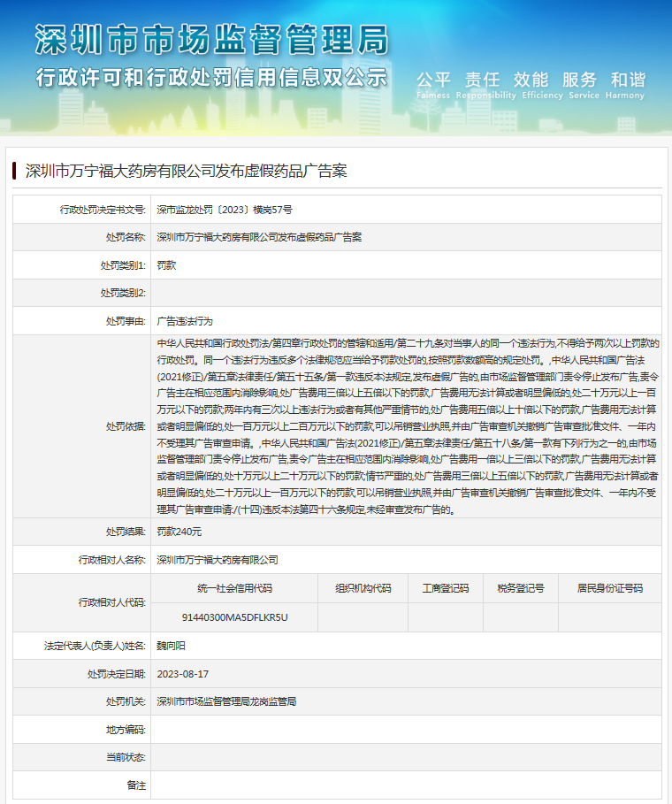
Task: Click the 行政许可和行政处罚信用信息双公示 subtitle
Action: pos(210,77)
